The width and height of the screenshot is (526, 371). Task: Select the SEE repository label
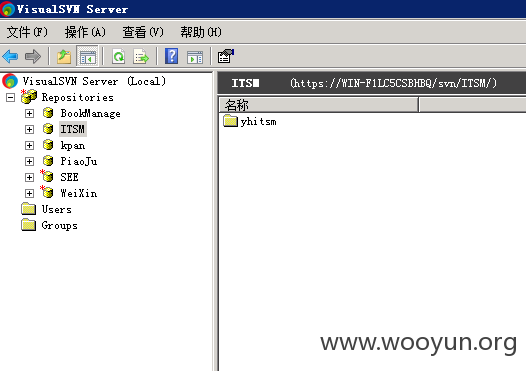tap(69, 177)
